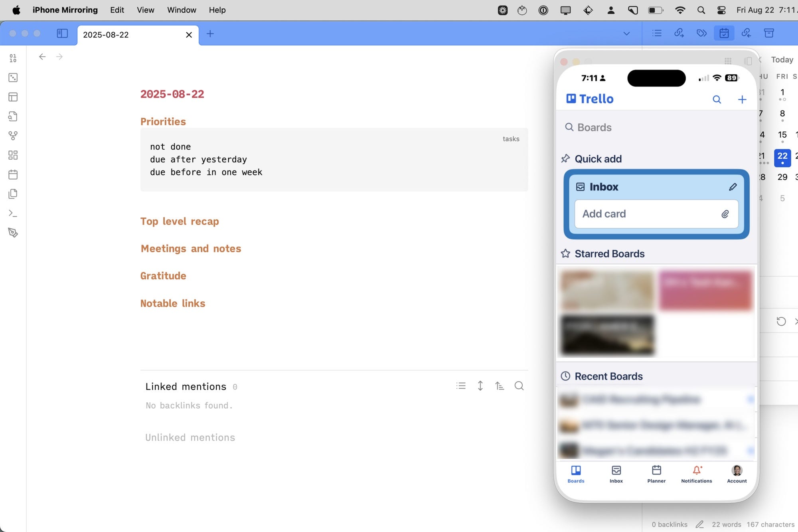Switch to Planner tab in Trello
Screen dimensions: 798x532
(x=656, y=474)
